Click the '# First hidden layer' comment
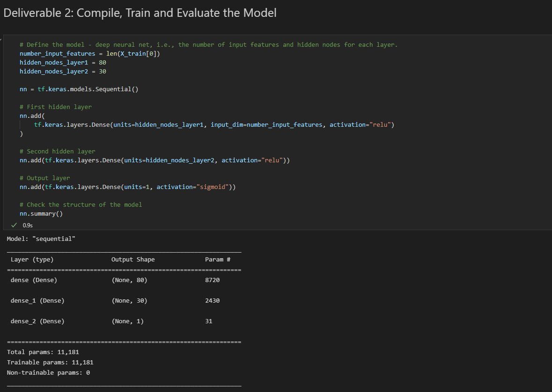Image resolution: width=552 pixels, height=392 pixels. [56, 107]
